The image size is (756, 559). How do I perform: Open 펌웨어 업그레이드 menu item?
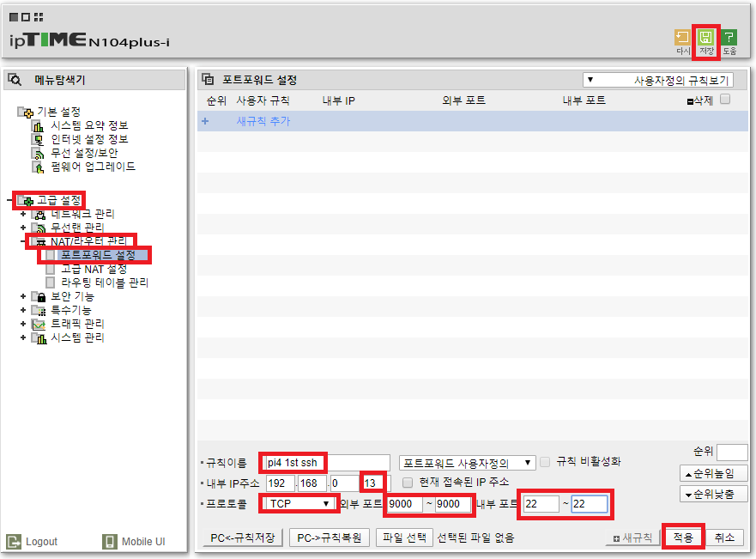click(93, 167)
